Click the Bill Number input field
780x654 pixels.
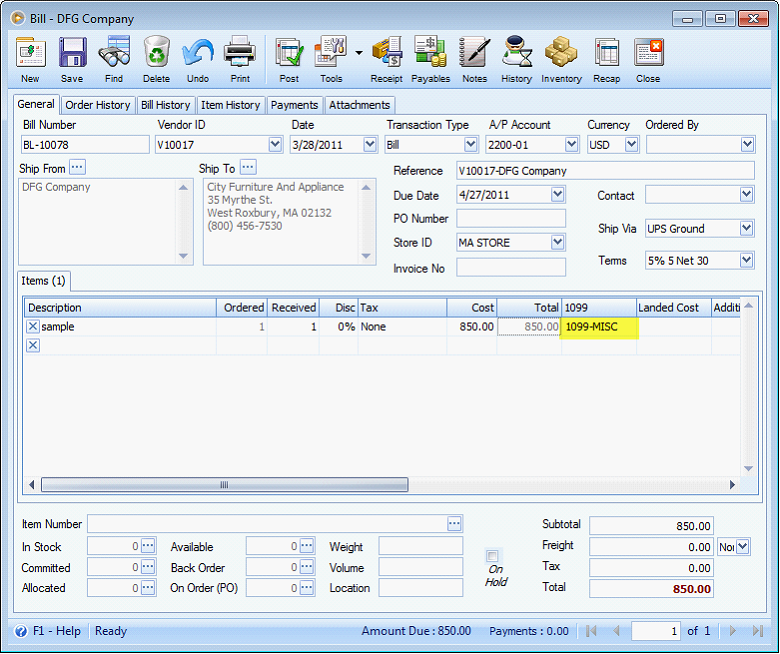pos(85,145)
